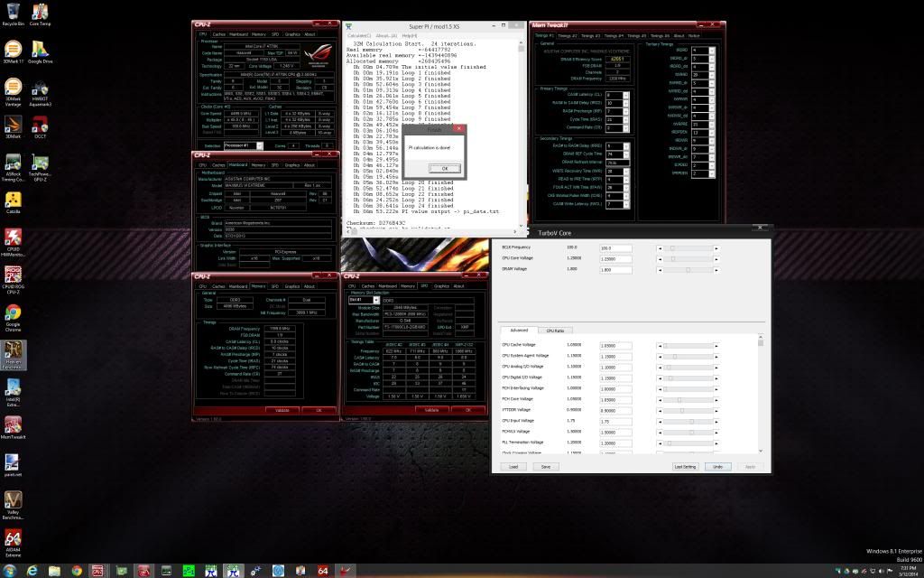The width and height of the screenshot is (924, 578).
Task: Open the 3DMark 11 desktop shortcut
Action: [x=13, y=51]
